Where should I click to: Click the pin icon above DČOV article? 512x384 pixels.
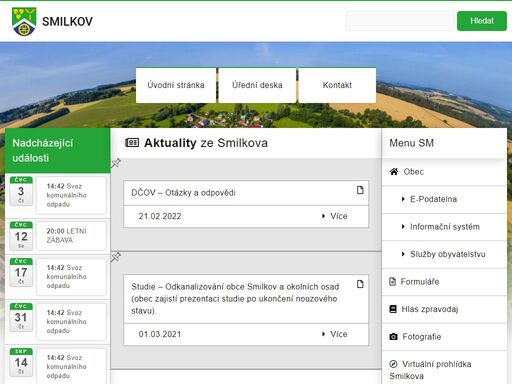116,163
